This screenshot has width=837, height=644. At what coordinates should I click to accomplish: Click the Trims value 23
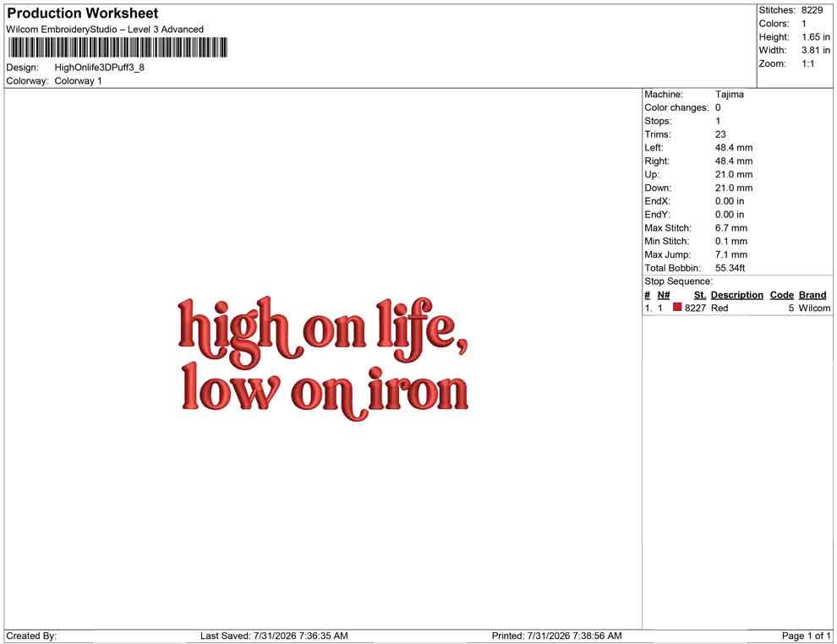coord(720,134)
